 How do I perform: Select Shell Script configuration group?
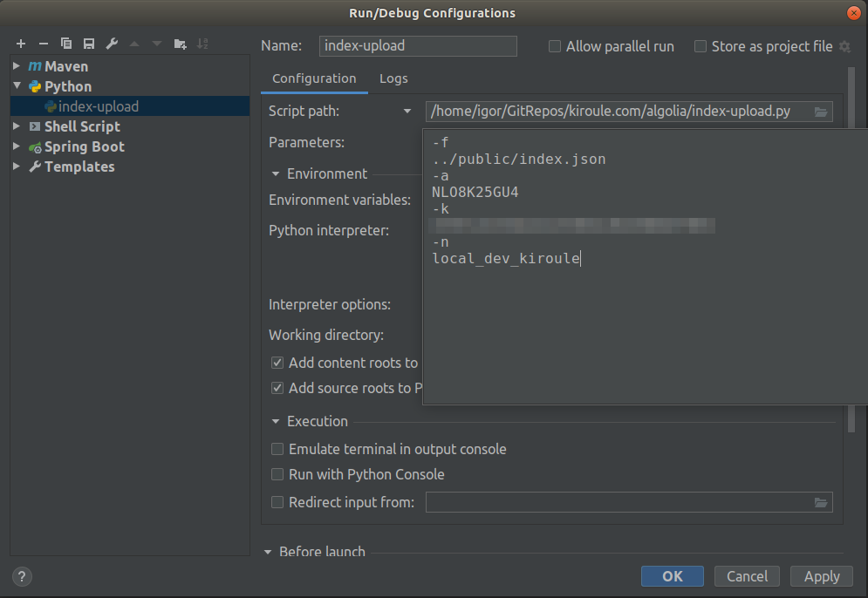coord(82,126)
